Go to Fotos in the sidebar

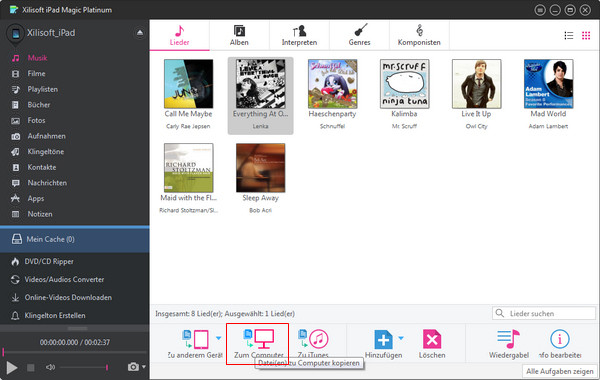click(x=36, y=121)
